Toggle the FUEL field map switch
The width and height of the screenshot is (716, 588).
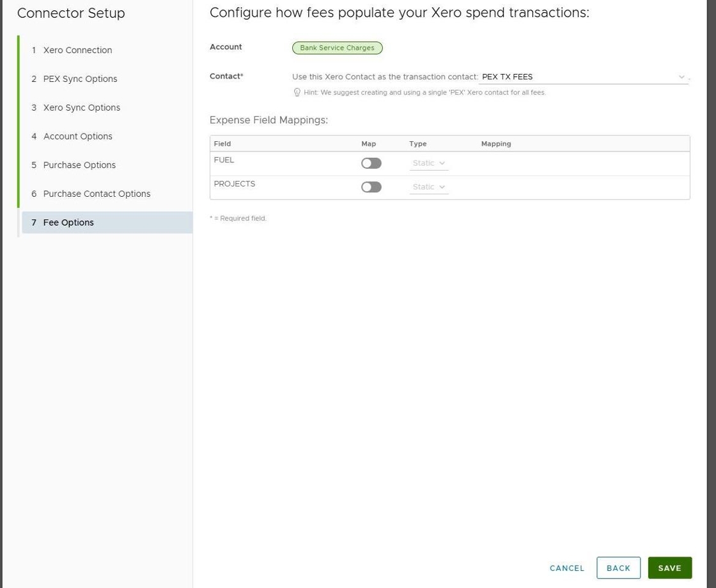click(x=371, y=164)
